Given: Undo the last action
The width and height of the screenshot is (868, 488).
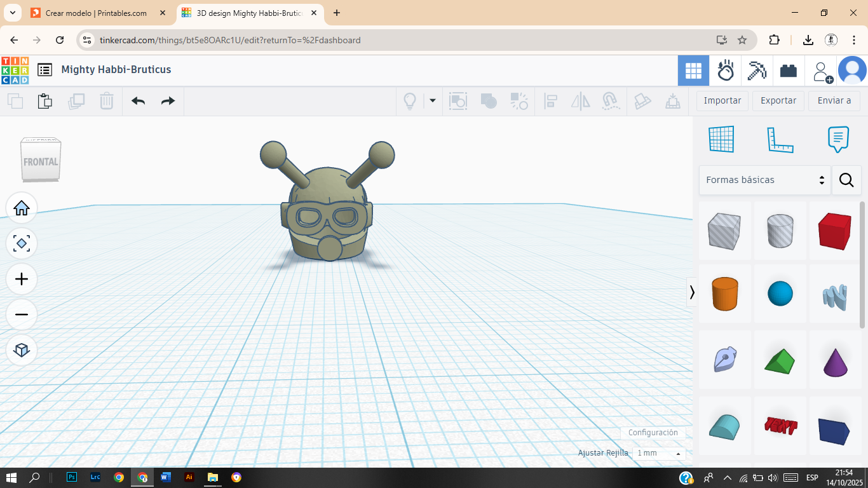Looking at the screenshot, I should click(x=138, y=101).
